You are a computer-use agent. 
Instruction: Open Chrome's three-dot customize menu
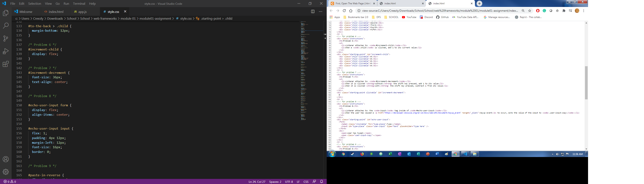point(584,11)
